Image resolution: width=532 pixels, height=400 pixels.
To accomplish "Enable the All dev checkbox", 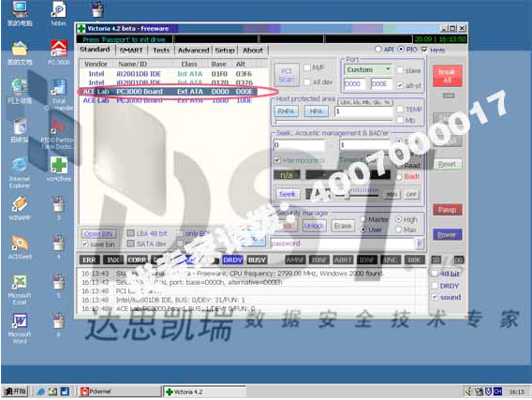I will pos(307,81).
